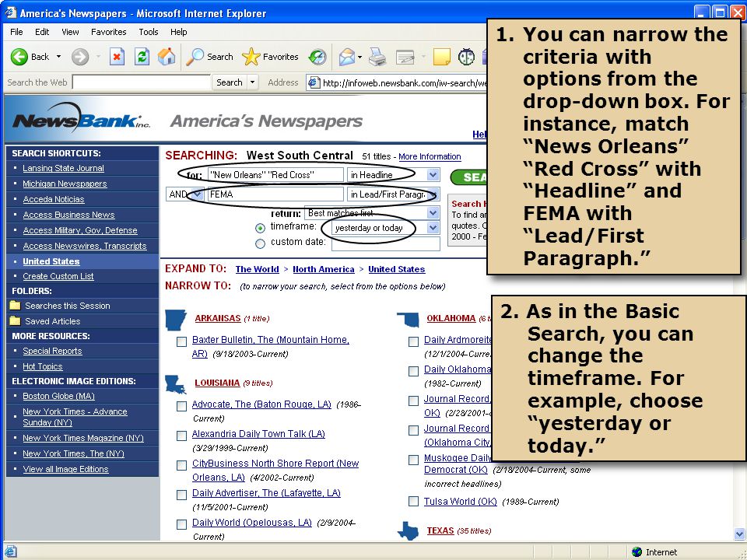Viewport: 747px width, 560px height.
Task: Click the scroll down arrow
Action: pyautogui.click(x=739, y=534)
